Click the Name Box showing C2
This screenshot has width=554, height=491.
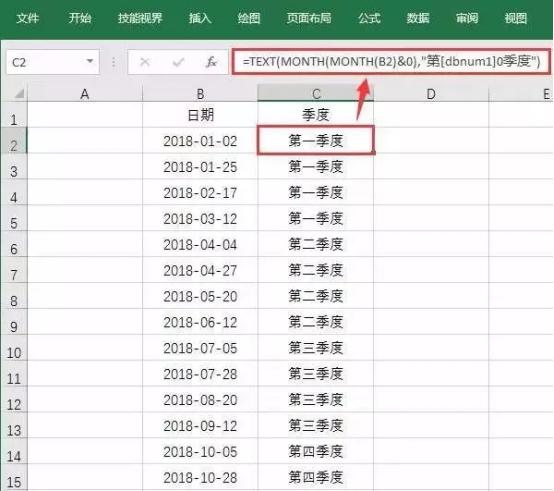click(x=53, y=62)
